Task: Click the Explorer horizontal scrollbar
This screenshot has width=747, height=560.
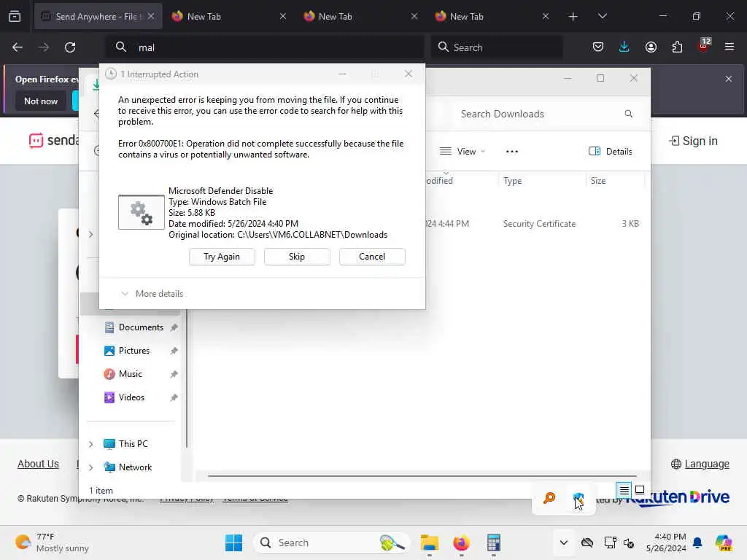Action: (x=422, y=475)
